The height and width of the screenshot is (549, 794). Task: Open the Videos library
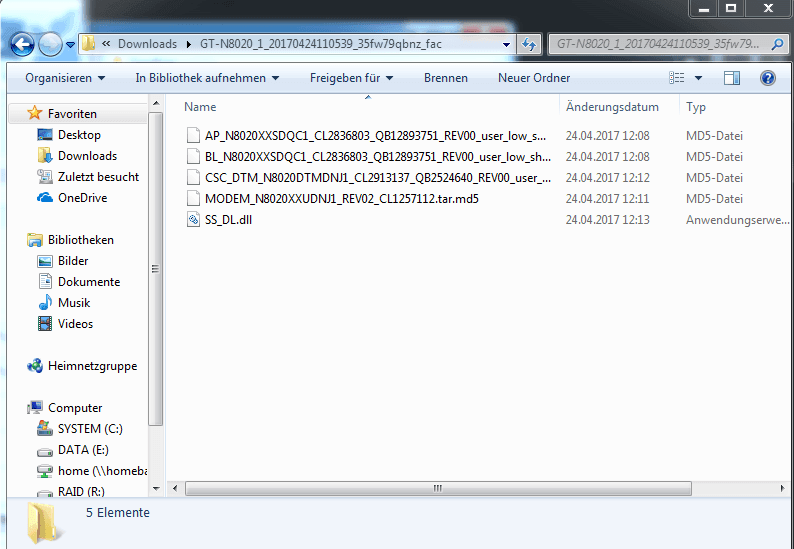click(x=75, y=324)
